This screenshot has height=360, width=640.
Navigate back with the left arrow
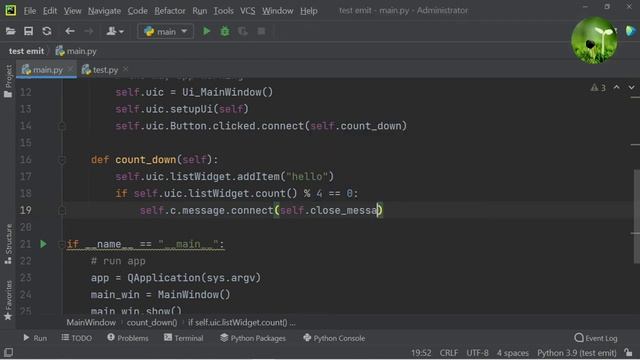point(70,31)
